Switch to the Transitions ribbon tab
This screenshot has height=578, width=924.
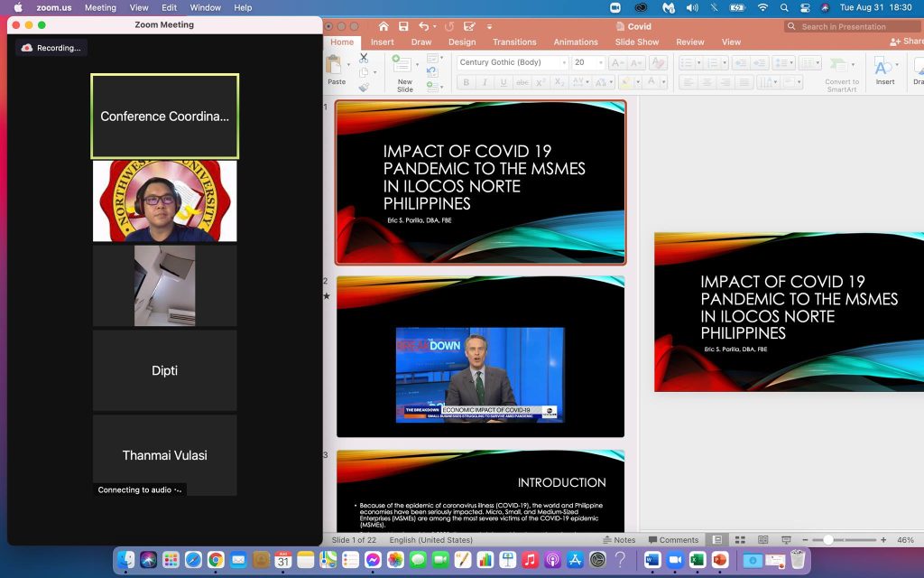point(514,42)
